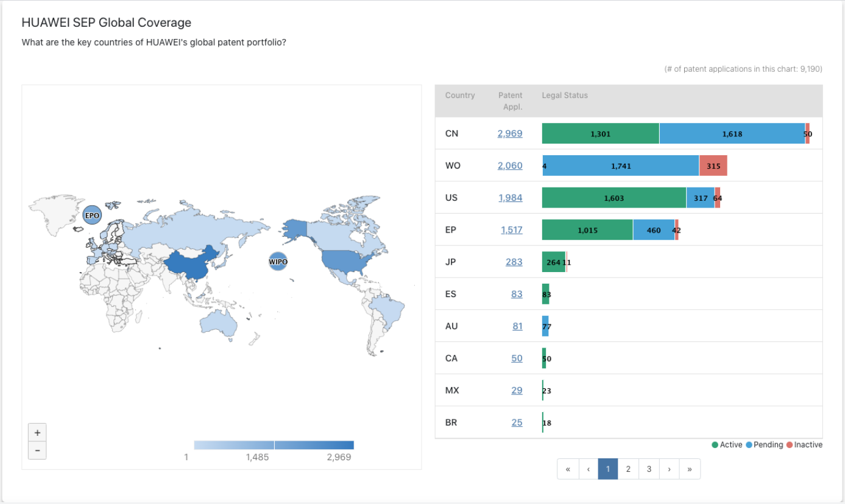Select page 1 in pagination
This screenshot has width=845, height=504.
point(608,469)
